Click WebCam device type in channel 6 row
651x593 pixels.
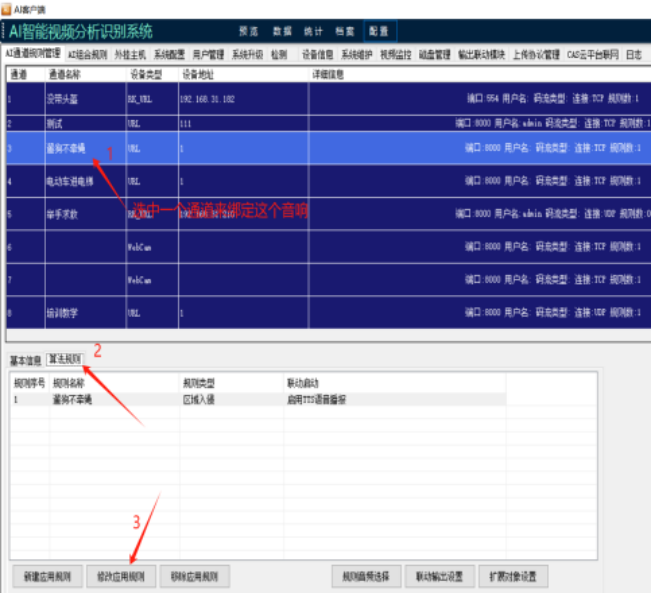pos(139,247)
